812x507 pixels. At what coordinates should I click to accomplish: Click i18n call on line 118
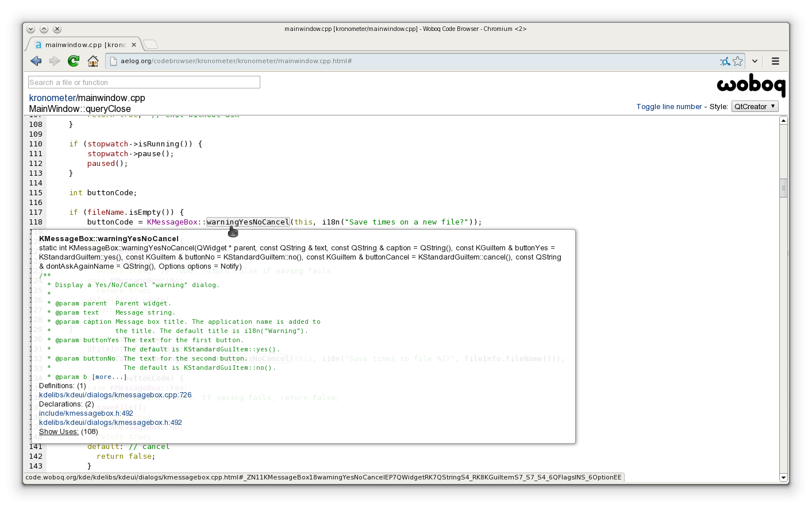(x=331, y=222)
